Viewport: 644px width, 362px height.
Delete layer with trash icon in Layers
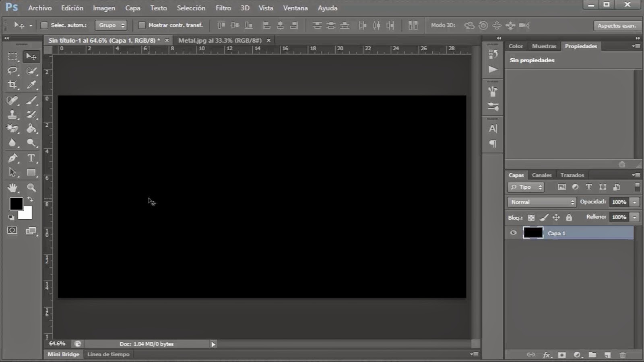pos(623,355)
